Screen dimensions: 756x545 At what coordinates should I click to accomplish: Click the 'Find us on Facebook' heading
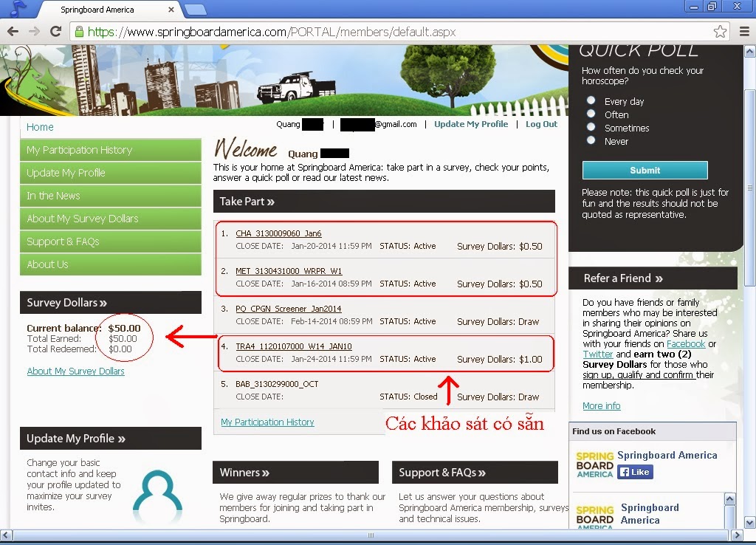[614, 431]
